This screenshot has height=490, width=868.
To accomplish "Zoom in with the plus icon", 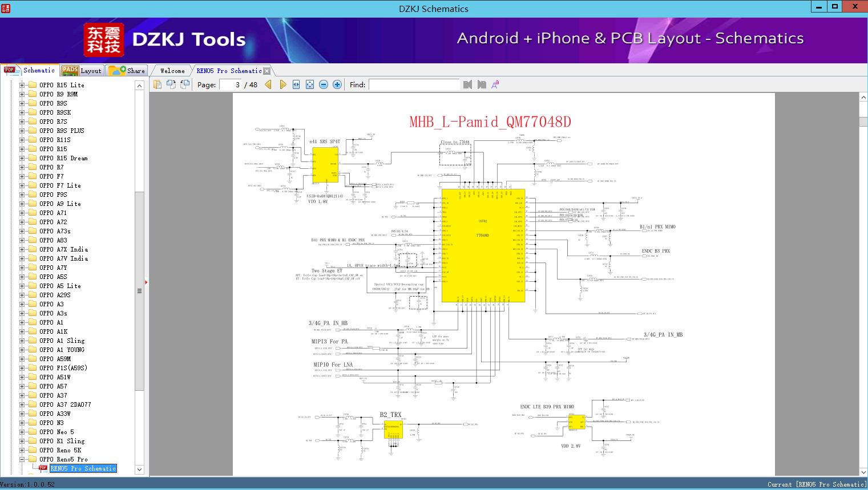I will (x=337, y=84).
